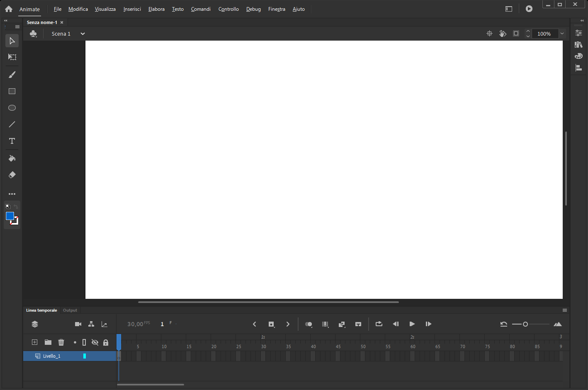The image size is (588, 390).
Task: Insert a keyframe with the center button
Action: click(271, 324)
